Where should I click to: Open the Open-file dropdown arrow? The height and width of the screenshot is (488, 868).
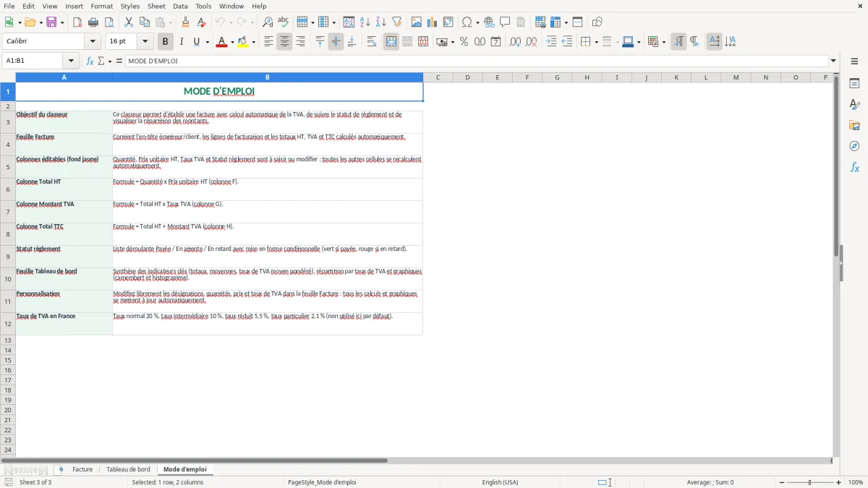pyautogui.click(x=40, y=22)
